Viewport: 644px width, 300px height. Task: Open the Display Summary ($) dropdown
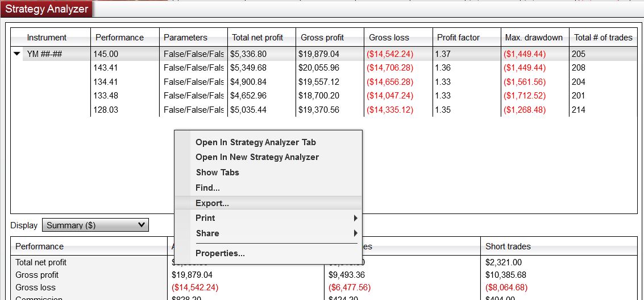(x=95, y=225)
